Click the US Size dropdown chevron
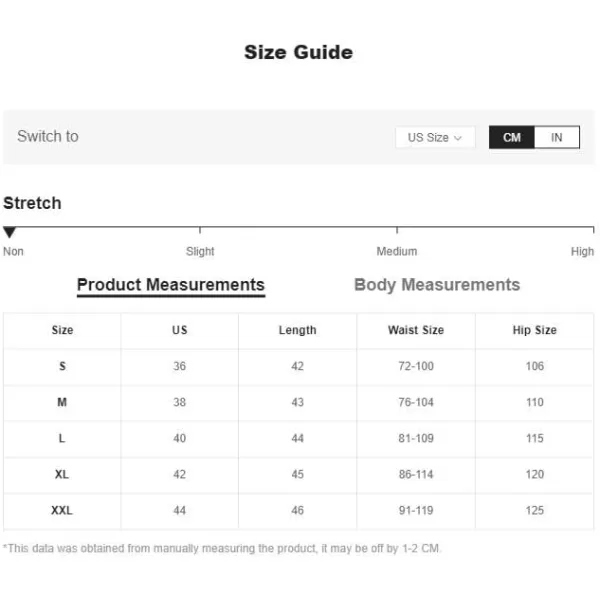Viewport: 600px width, 600px height. coord(458,138)
